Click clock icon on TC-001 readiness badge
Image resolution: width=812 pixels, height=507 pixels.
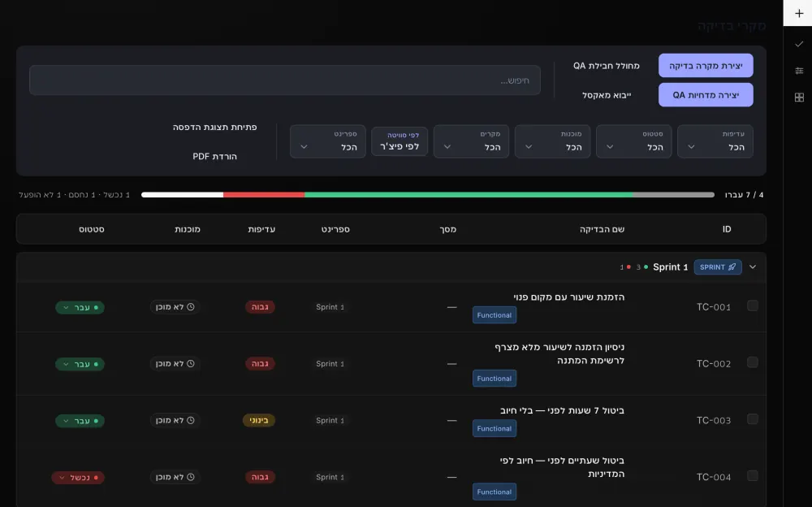(x=191, y=307)
